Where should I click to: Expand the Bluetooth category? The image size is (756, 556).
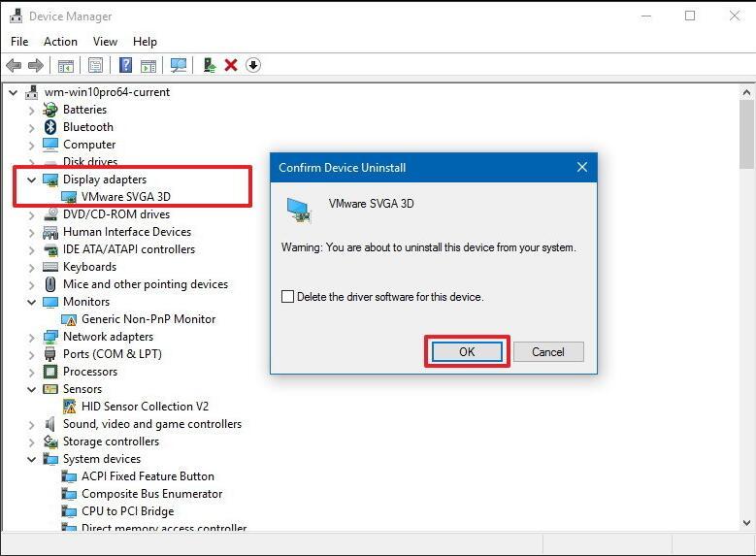tap(31, 128)
